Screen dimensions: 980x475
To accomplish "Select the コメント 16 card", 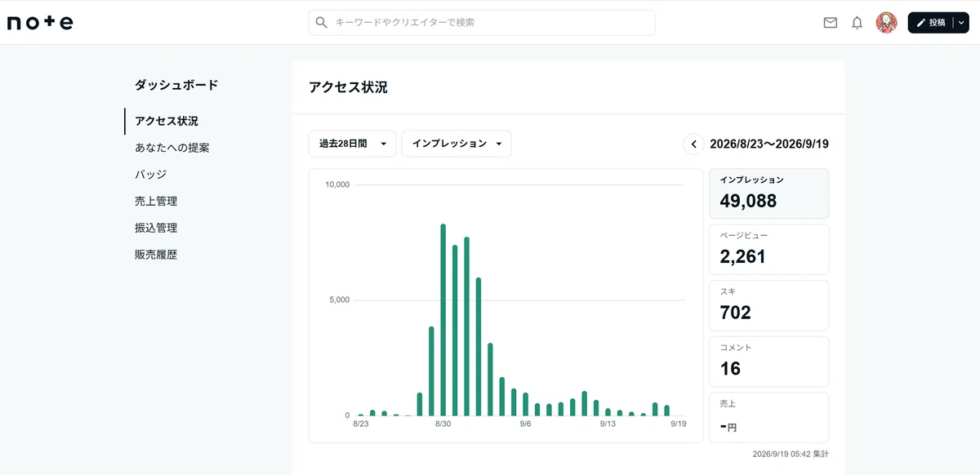I will (768, 362).
